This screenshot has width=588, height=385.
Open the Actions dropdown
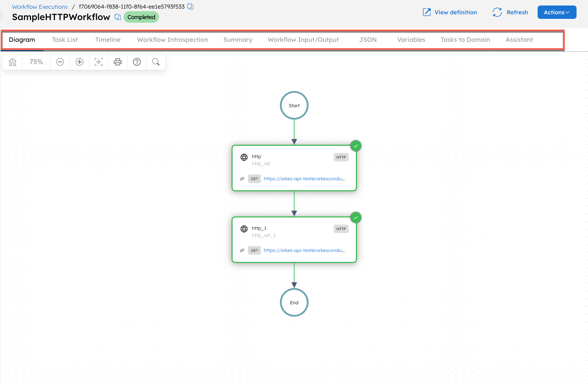(557, 12)
